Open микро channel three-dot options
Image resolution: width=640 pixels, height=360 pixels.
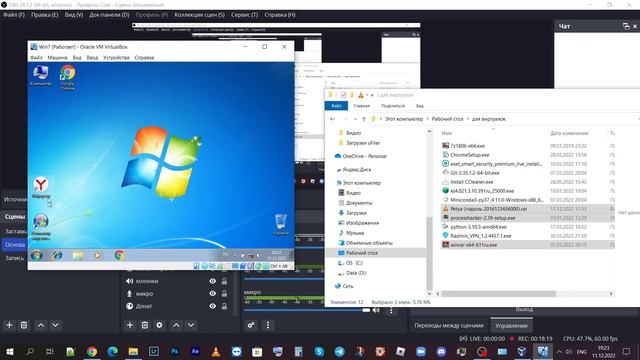pos(391,311)
